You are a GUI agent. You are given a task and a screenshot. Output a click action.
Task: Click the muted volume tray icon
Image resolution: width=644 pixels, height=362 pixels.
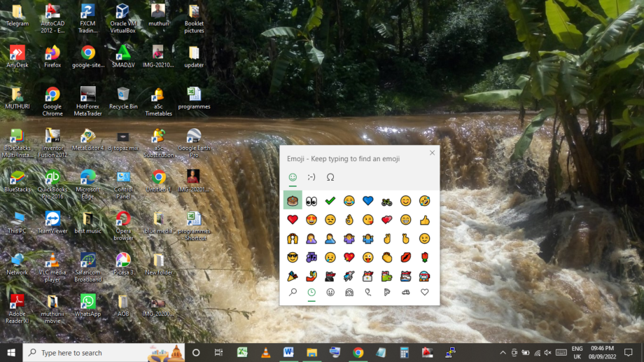tap(548, 353)
